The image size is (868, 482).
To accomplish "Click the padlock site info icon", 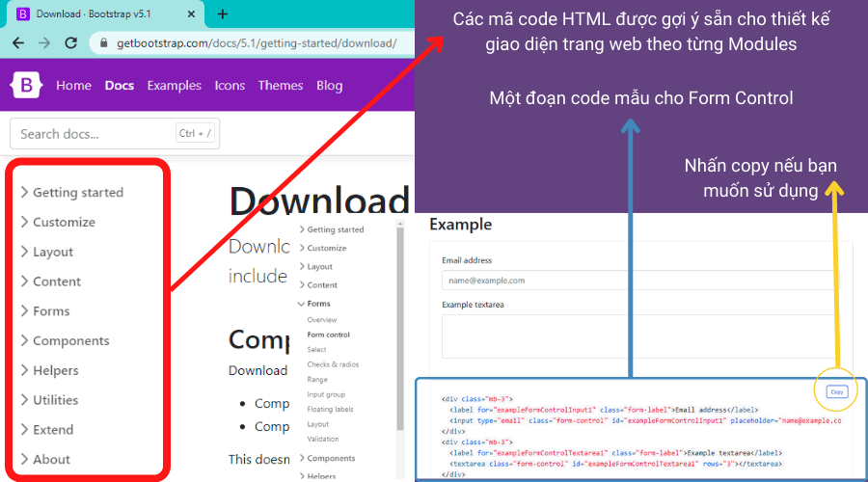I will [x=103, y=43].
